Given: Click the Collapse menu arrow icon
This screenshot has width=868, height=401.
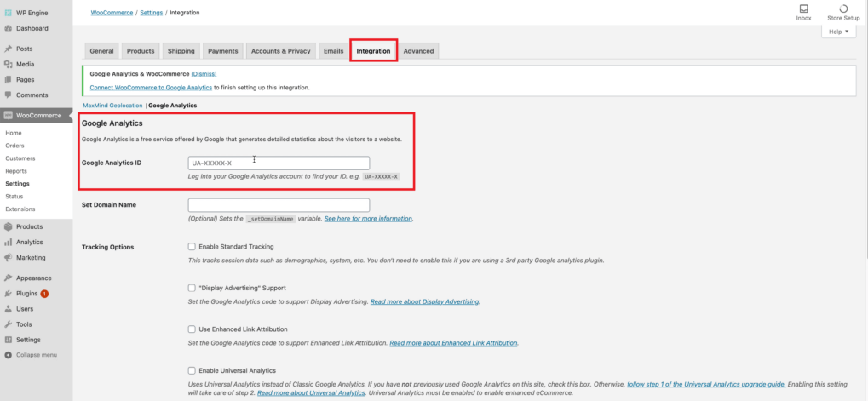Looking at the screenshot, I should (x=9, y=355).
